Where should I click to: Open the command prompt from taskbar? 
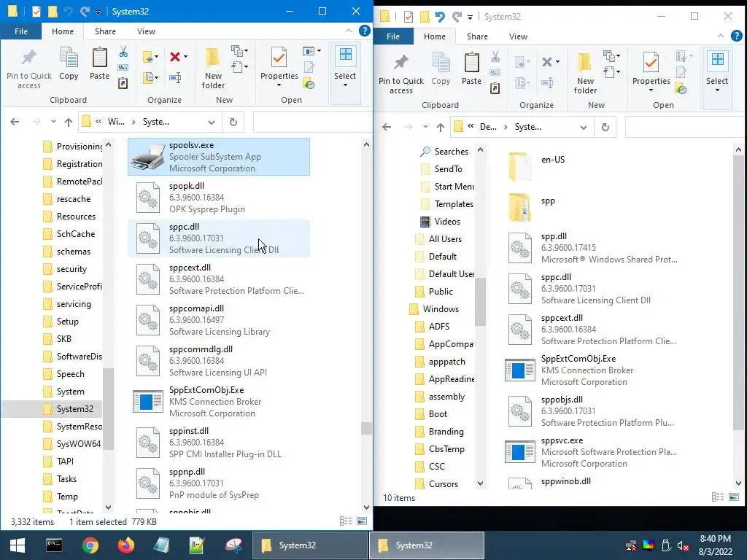[54, 545]
